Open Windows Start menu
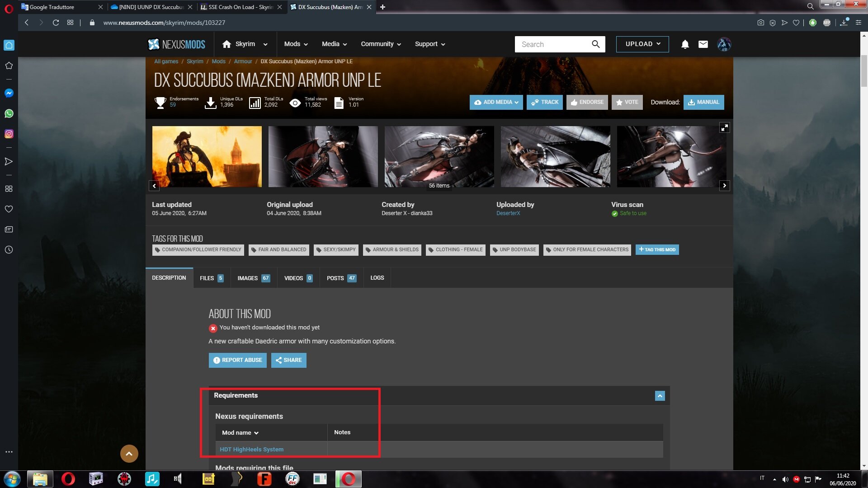The image size is (868, 488). [12, 479]
